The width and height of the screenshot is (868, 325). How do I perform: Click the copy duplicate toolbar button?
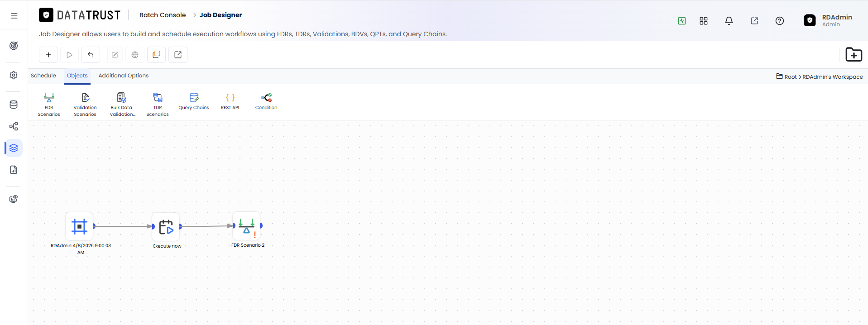[157, 55]
